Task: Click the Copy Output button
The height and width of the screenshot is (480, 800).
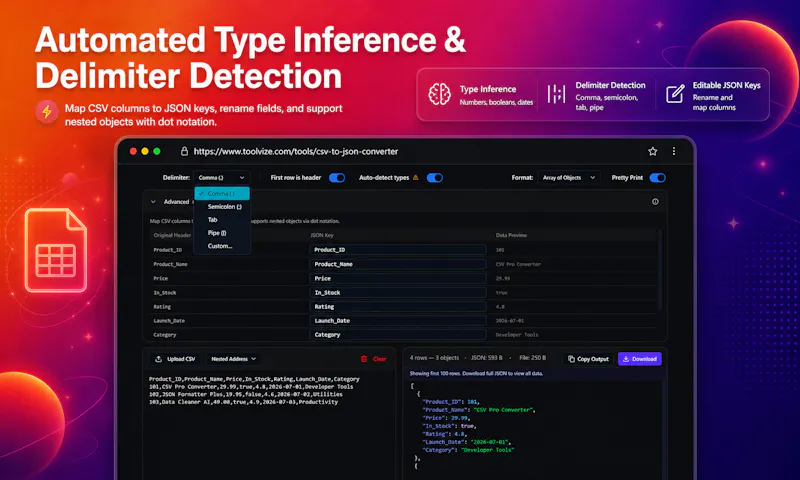Action: tap(589, 359)
